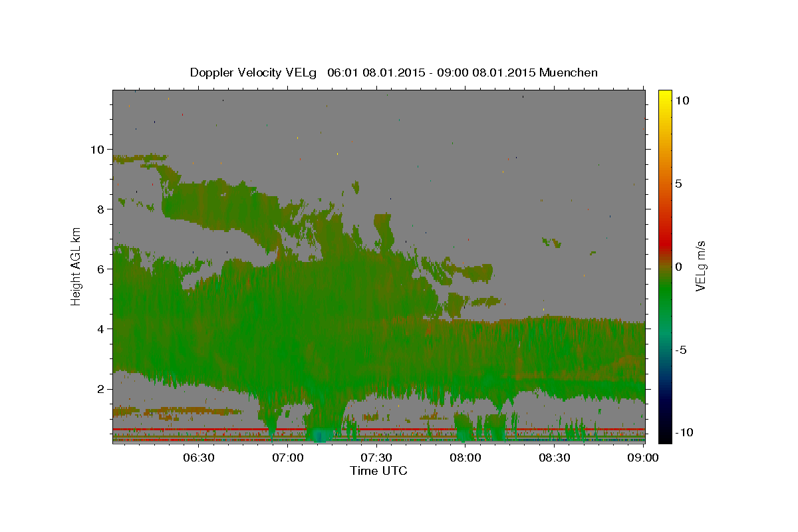Click the colorbar tick label -5

[682, 350]
